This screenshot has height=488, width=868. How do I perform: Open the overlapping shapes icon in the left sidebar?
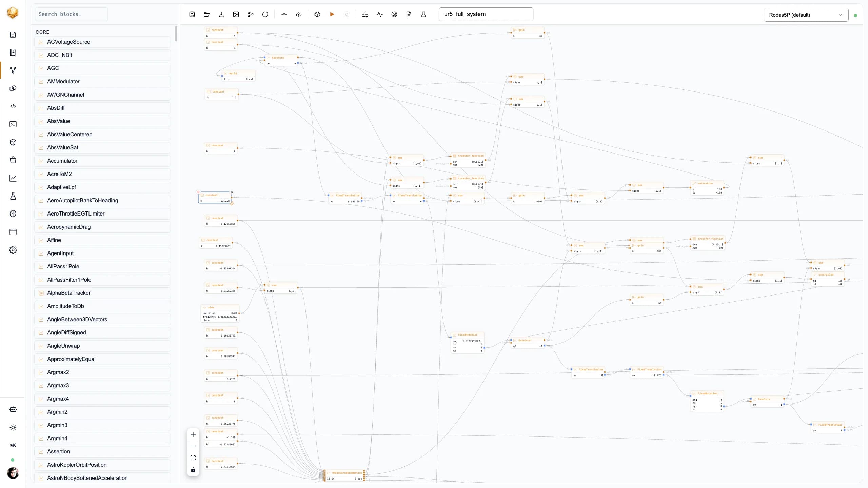coord(13,88)
